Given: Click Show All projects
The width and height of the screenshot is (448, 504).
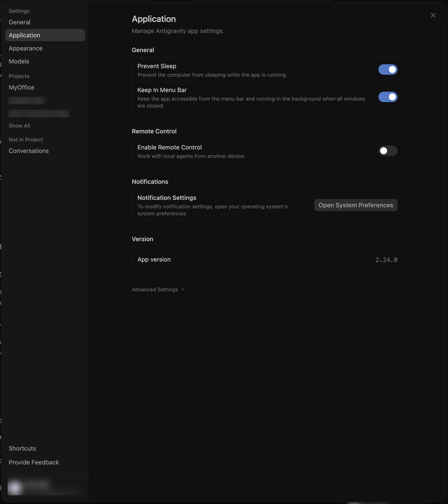Looking at the screenshot, I should point(20,126).
